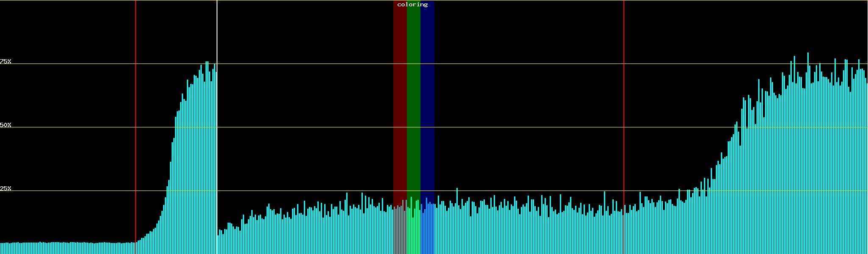Image resolution: width=868 pixels, height=254 pixels.
Task: Click the 25% axis label
Action: 6,188
